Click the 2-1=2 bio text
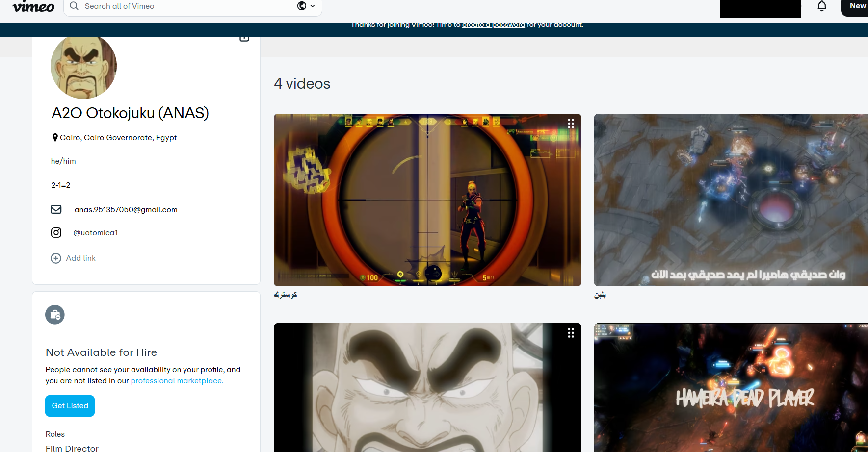The width and height of the screenshot is (868, 452). (61, 185)
